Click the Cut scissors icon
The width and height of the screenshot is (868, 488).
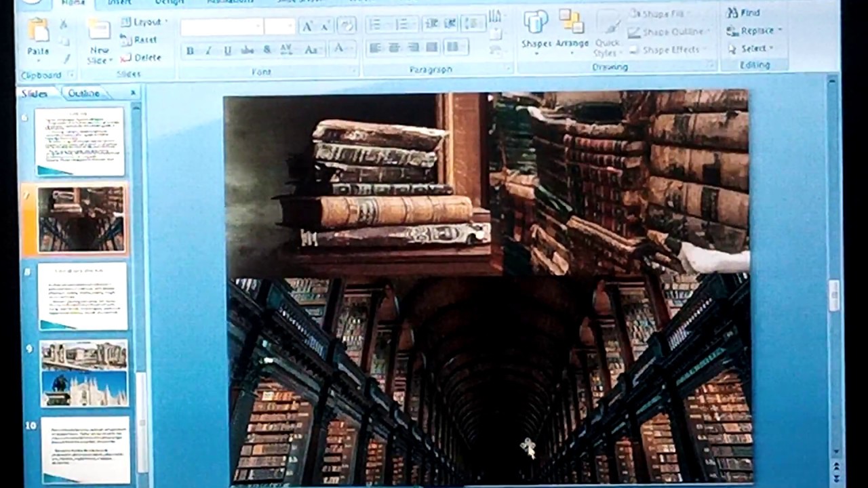(x=64, y=24)
